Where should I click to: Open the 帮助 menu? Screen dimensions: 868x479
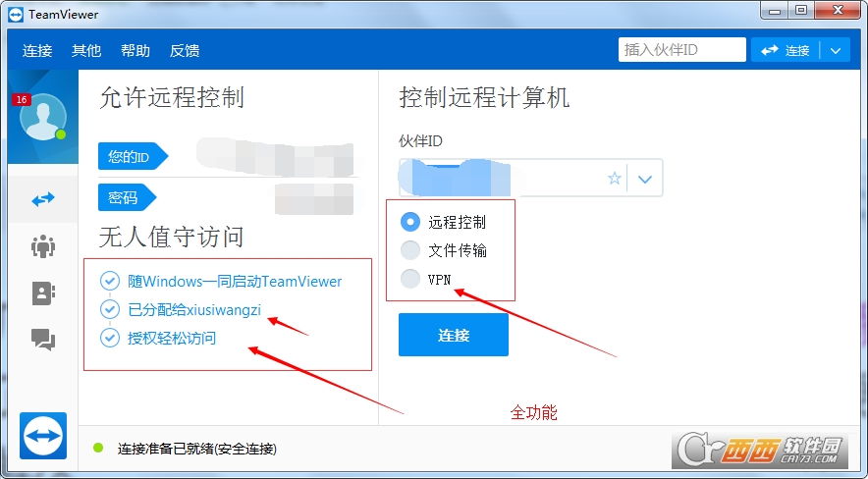pos(136,50)
